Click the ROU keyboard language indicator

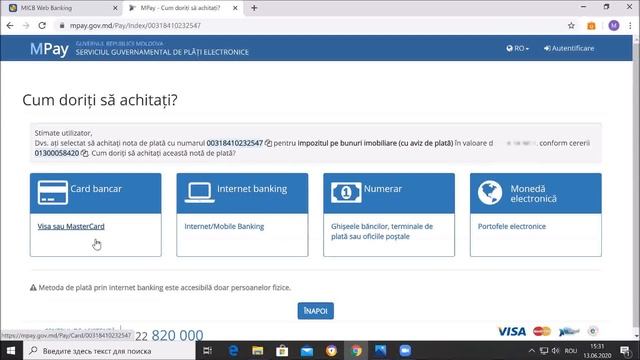[571, 351]
